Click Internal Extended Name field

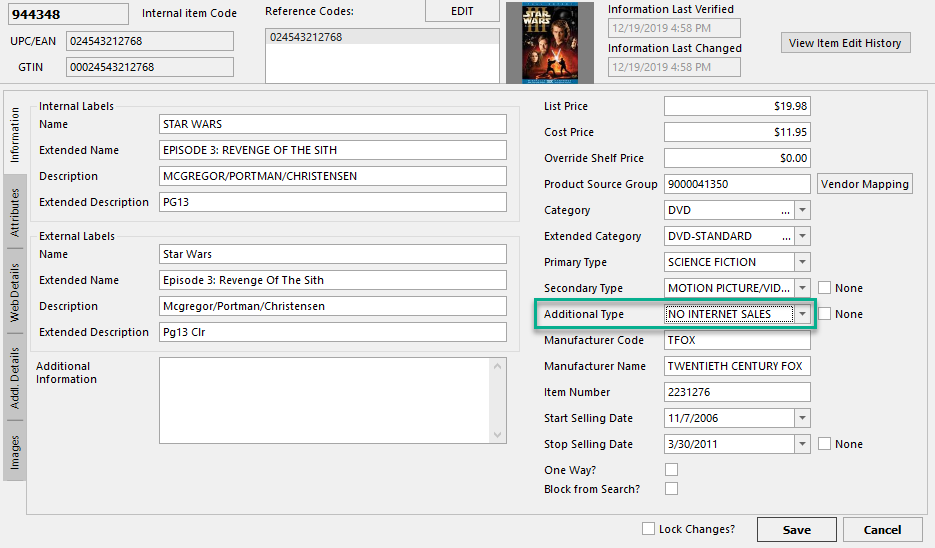(333, 150)
